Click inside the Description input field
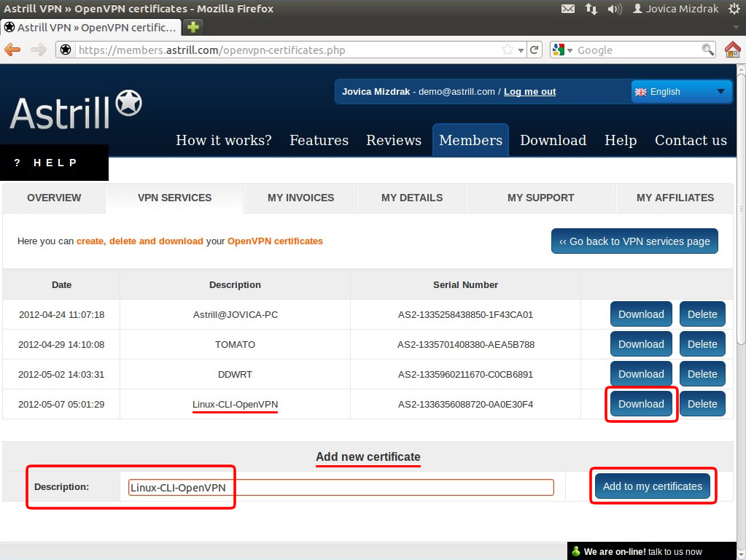Image resolution: width=746 pixels, height=560 pixels. [x=340, y=486]
